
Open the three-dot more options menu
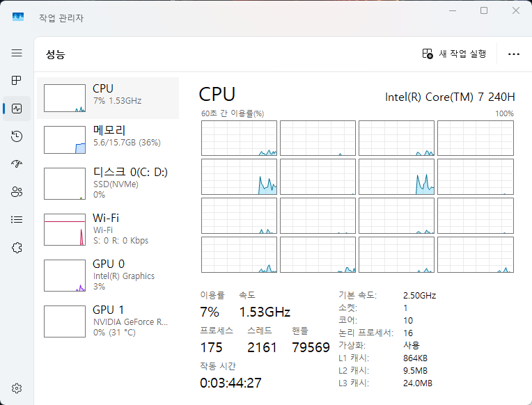coord(514,54)
